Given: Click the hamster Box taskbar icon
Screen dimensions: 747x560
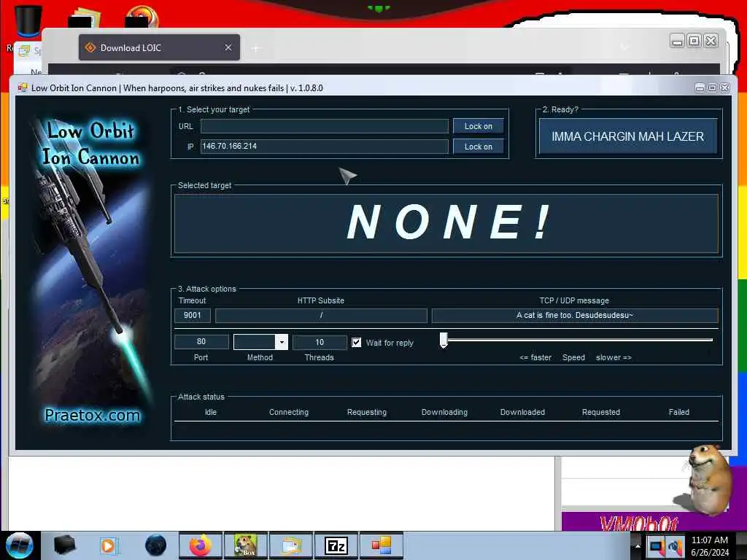Looking at the screenshot, I should pos(246,545).
